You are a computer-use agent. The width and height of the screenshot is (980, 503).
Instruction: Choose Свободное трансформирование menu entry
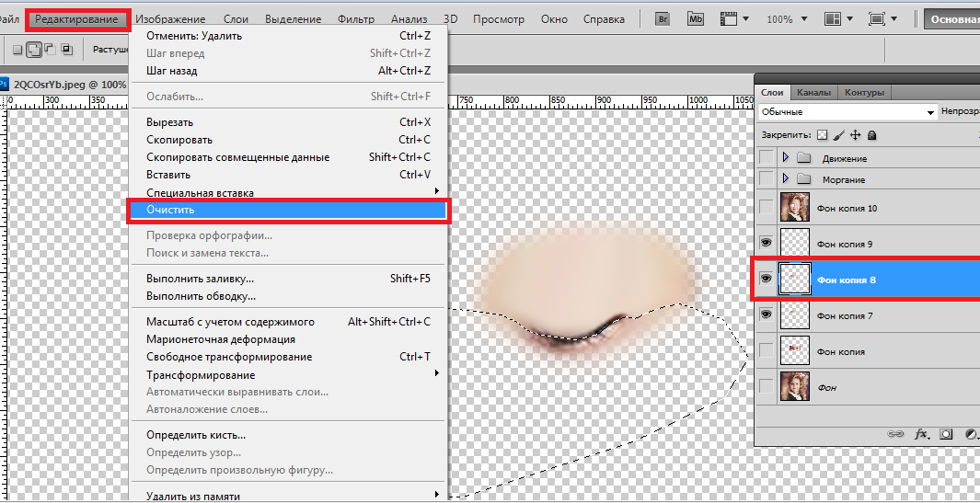coord(288,357)
